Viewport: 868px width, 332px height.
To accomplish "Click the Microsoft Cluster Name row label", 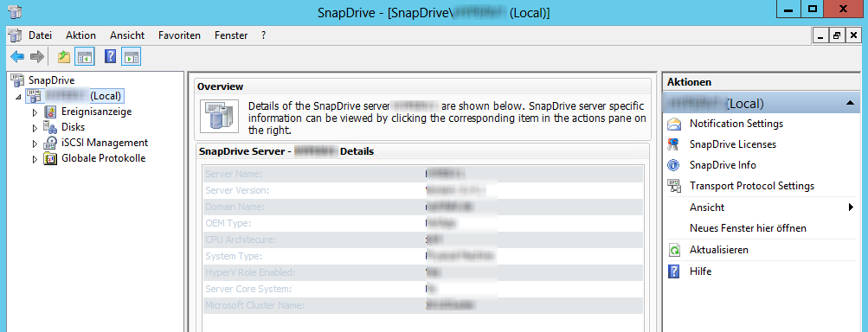I will point(254,305).
